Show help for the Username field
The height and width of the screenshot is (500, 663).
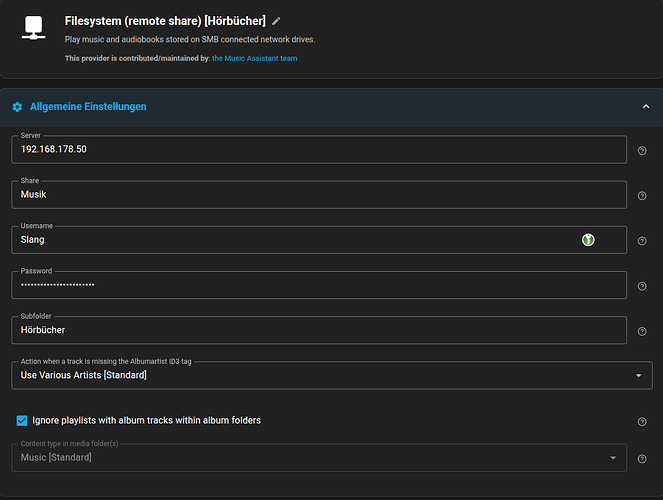[642, 241]
